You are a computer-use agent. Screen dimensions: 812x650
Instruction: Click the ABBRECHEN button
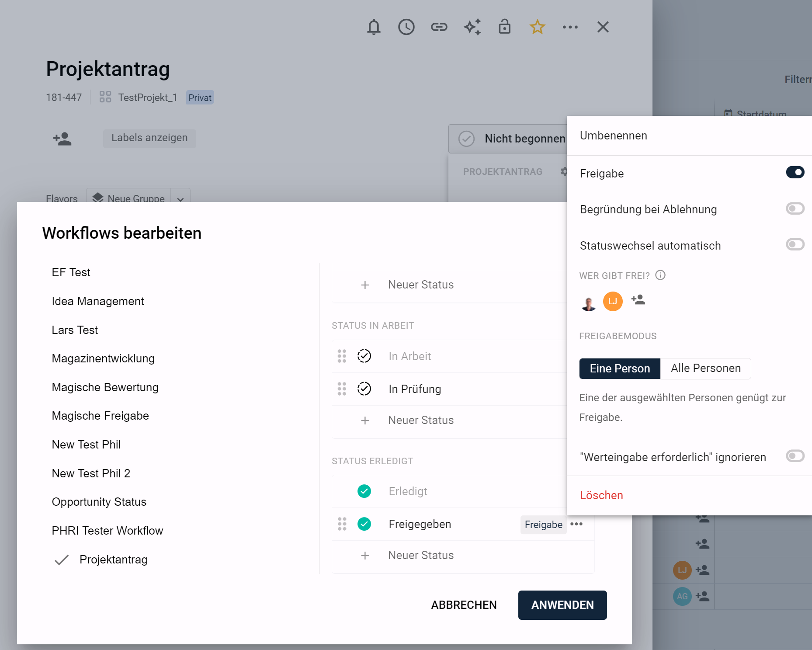pyautogui.click(x=464, y=605)
